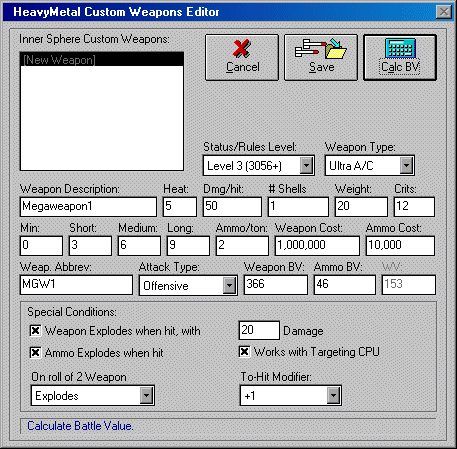Expand the On roll of 2 Weapon dropdown

coord(146,396)
